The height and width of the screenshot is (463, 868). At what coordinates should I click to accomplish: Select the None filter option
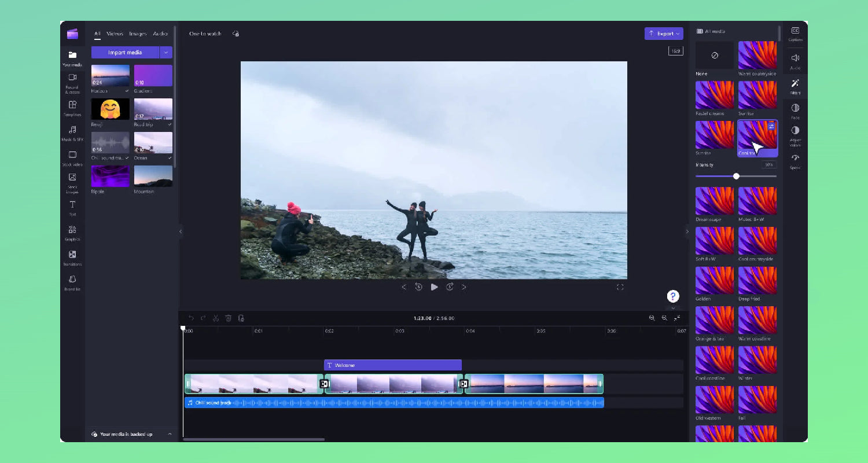pyautogui.click(x=715, y=56)
